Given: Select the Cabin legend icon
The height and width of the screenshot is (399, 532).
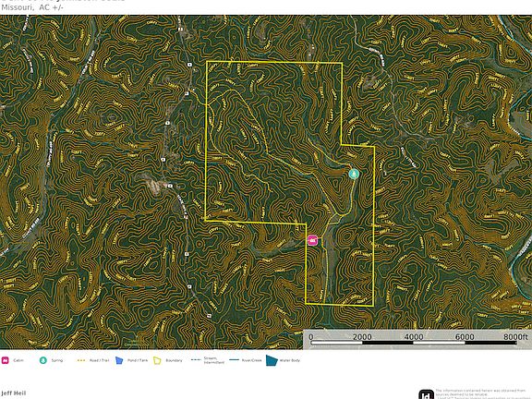Looking at the screenshot, I should [6, 360].
